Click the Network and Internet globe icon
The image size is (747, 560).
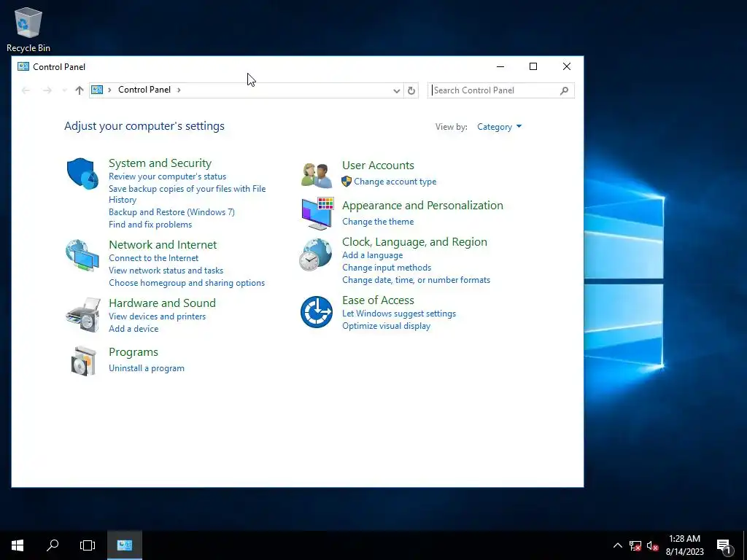coord(82,256)
